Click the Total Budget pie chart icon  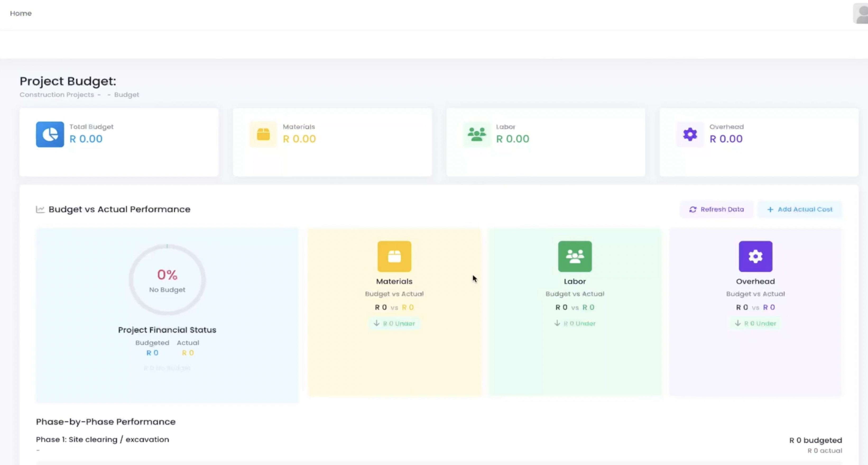(x=50, y=134)
